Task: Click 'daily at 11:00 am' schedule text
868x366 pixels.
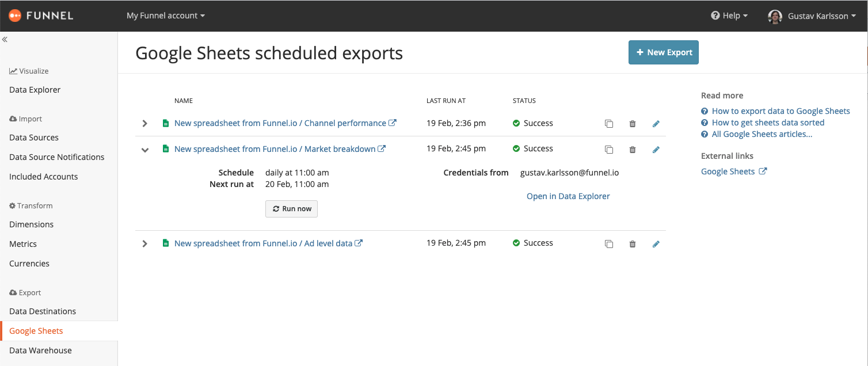Action: pyautogui.click(x=297, y=173)
